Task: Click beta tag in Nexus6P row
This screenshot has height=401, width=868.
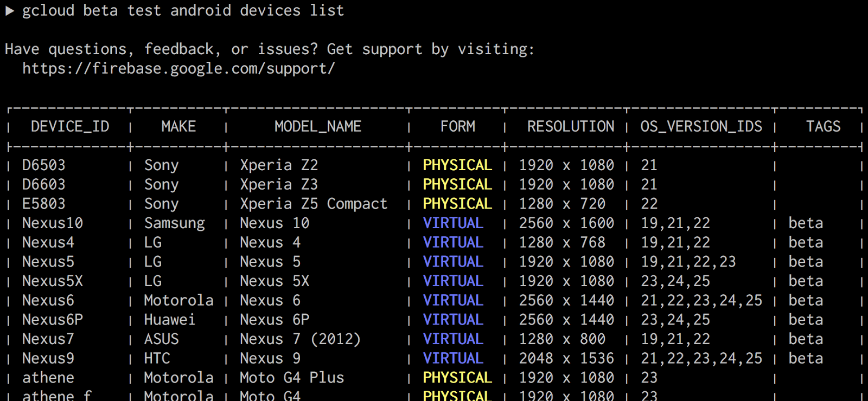Action: [x=806, y=320]
